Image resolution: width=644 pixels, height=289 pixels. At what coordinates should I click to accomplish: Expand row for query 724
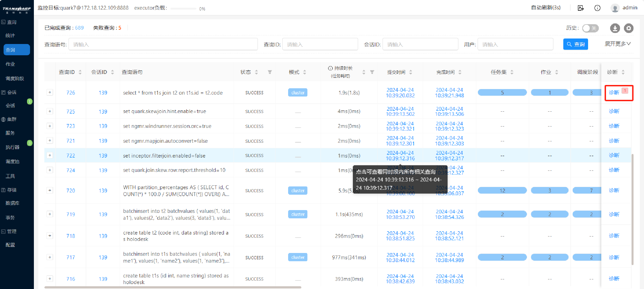[50, 170]
